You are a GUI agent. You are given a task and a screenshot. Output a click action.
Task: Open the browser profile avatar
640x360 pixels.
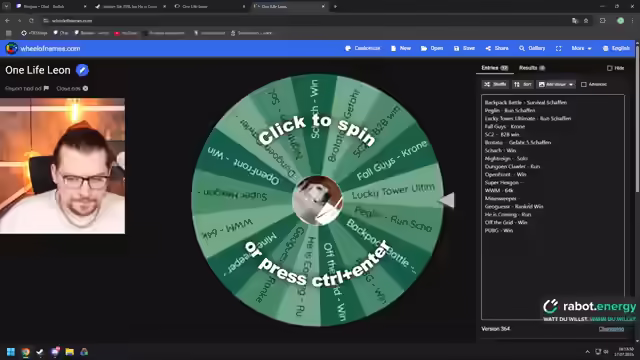(x=620, y=20)
